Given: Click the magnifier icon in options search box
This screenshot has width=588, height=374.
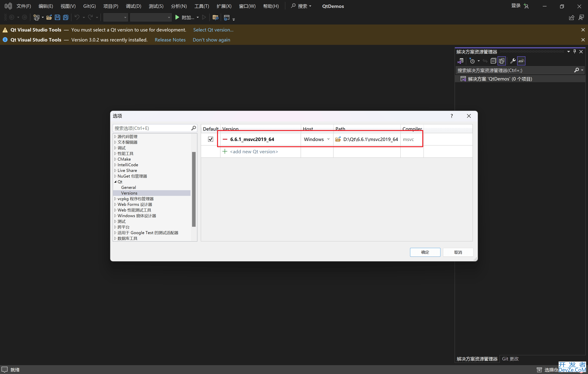Looking at the screenshot, I should point(193,128).
